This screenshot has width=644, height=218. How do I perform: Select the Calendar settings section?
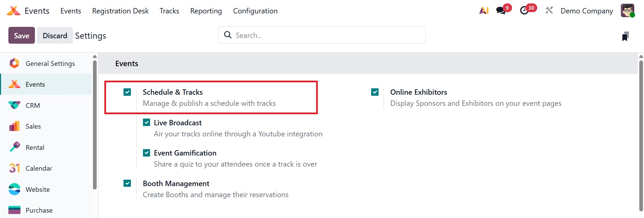click(39, 168)
